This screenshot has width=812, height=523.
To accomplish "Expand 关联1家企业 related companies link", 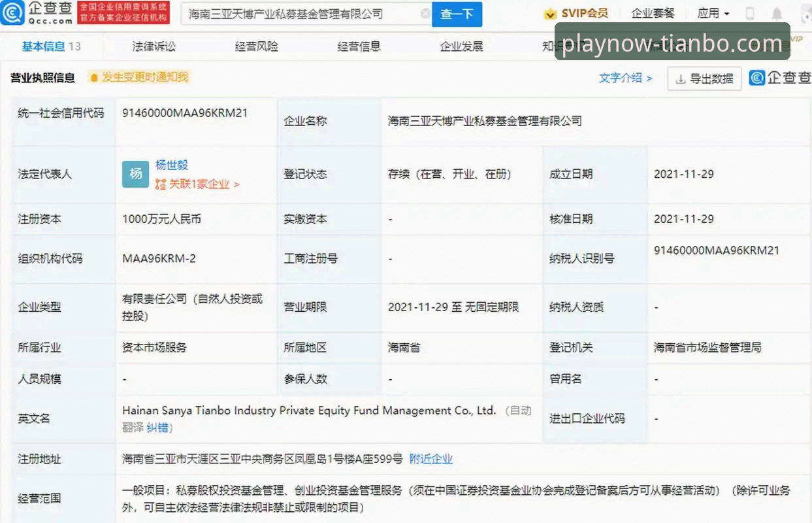I will (x=197, y=184).
